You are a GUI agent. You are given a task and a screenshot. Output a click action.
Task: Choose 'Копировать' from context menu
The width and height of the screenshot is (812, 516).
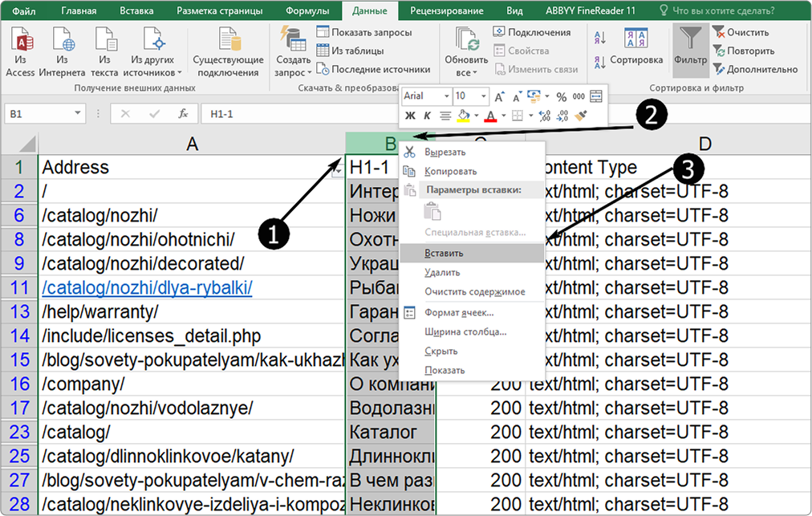pyautogui.click(x=473, y=171)
